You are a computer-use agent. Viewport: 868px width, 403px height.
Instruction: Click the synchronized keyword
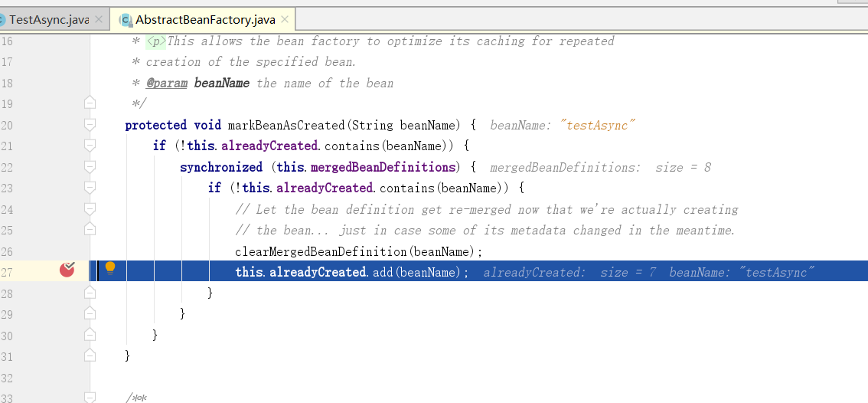tap(221, 168)
